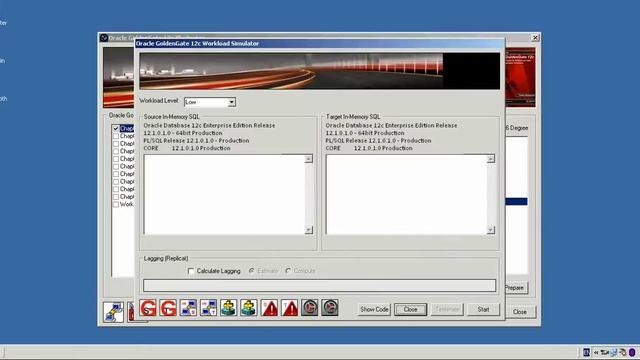Click the gray circular icon nearest Show Code
Viewport: 640px width, 360px height.
coord(330,307)
